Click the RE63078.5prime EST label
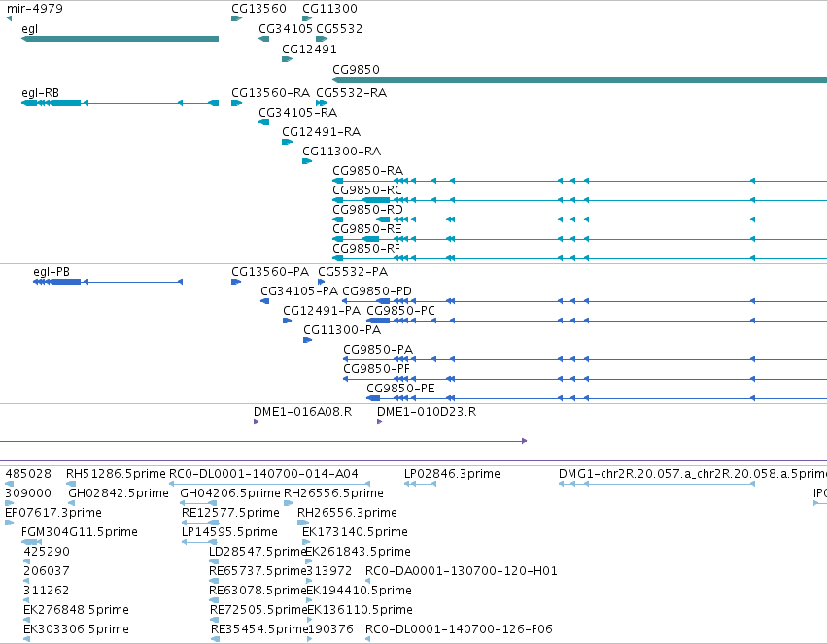Image resolution: width=827 pixels, height=644 pixels. click(258, 592)
